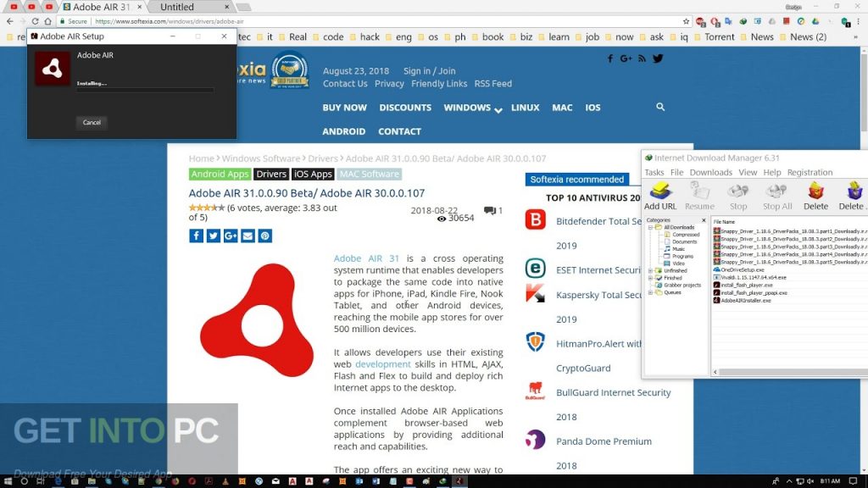Expand the Finished category in IDM
Image resolution: width=868 pixels, height=488 pixels.
(x=650, y=278)
